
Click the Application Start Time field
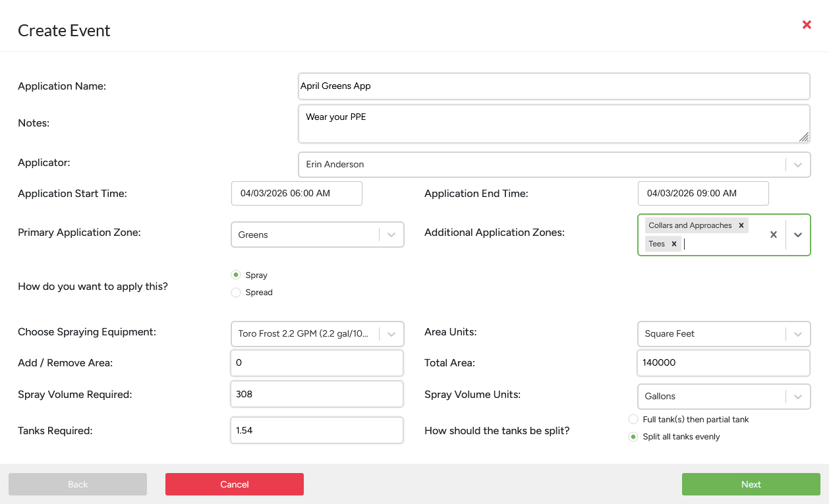297,194
